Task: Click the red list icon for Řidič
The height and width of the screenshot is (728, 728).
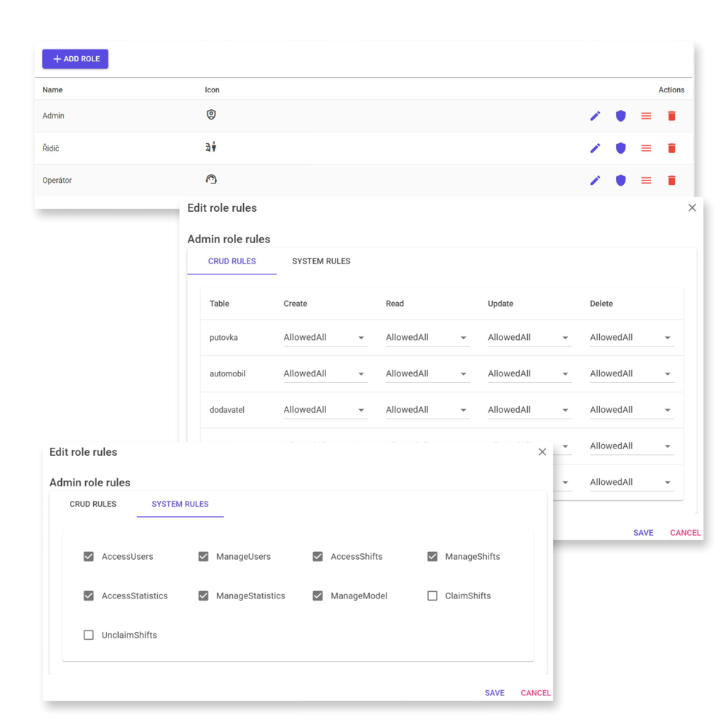Action: click(646, 148)
